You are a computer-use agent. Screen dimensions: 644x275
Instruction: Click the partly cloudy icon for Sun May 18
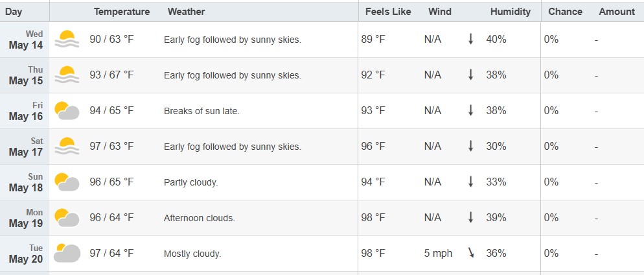67,182
